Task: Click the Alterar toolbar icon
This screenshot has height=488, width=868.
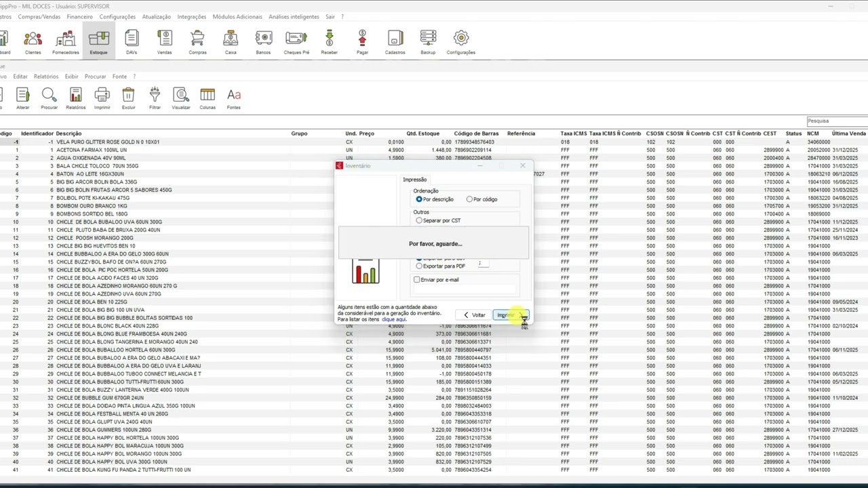Action: 22,98
